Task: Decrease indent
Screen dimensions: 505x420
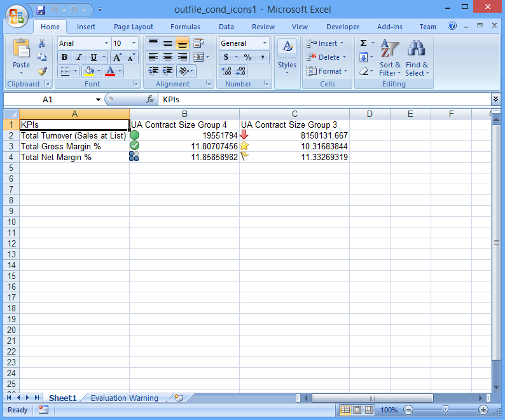Action: (x=153, y=71)
